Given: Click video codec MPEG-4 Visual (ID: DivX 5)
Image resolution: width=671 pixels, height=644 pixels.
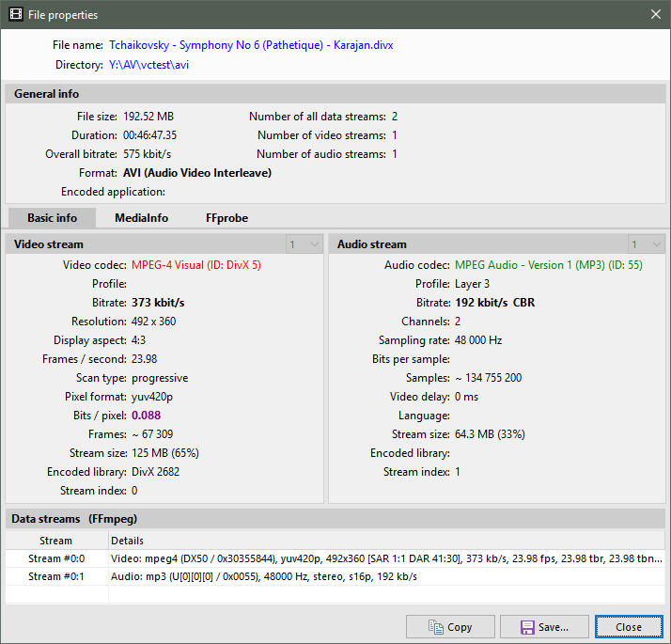Looking at the screenshot, I should click(196, 265).
